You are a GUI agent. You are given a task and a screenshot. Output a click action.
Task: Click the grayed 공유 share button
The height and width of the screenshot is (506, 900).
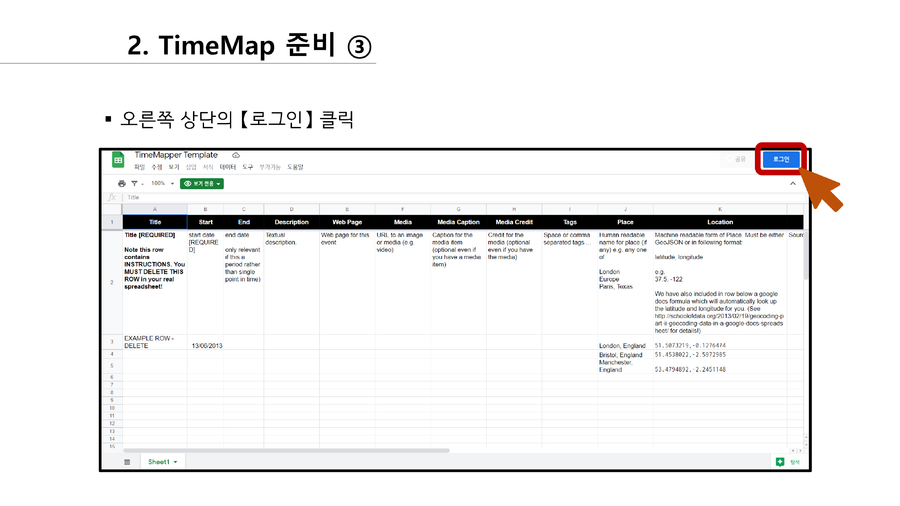736,159
